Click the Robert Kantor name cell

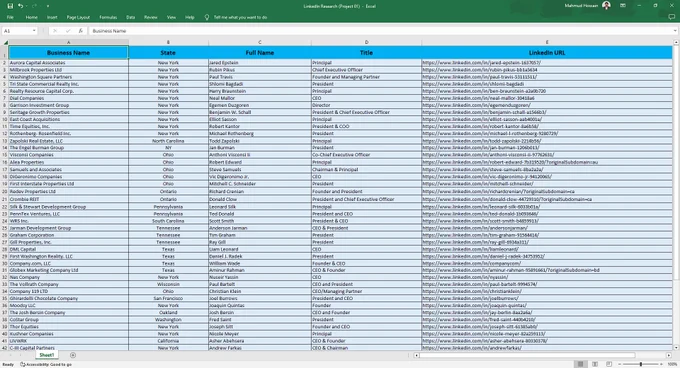point(260,127)
